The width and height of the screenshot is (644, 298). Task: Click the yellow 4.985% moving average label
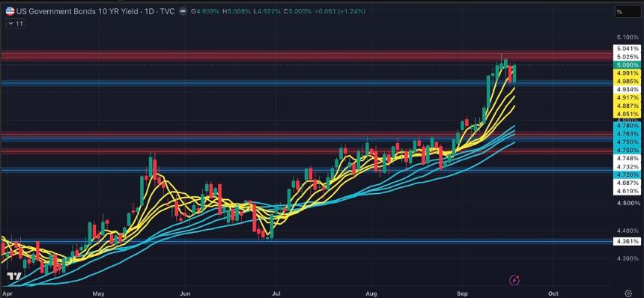point(627,81)
